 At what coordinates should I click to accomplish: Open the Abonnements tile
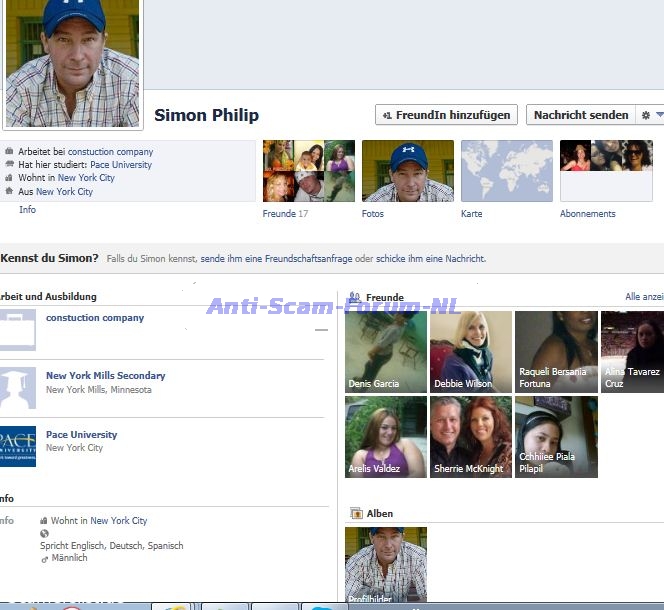tap(606, 171)
